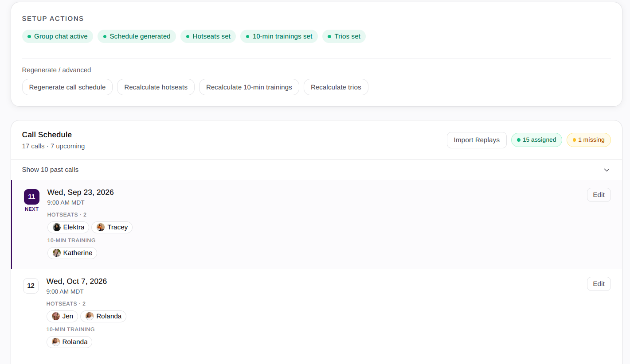Click the Call Schedule heading
Screen dimensions: 630x364
[x=47, y=135]
